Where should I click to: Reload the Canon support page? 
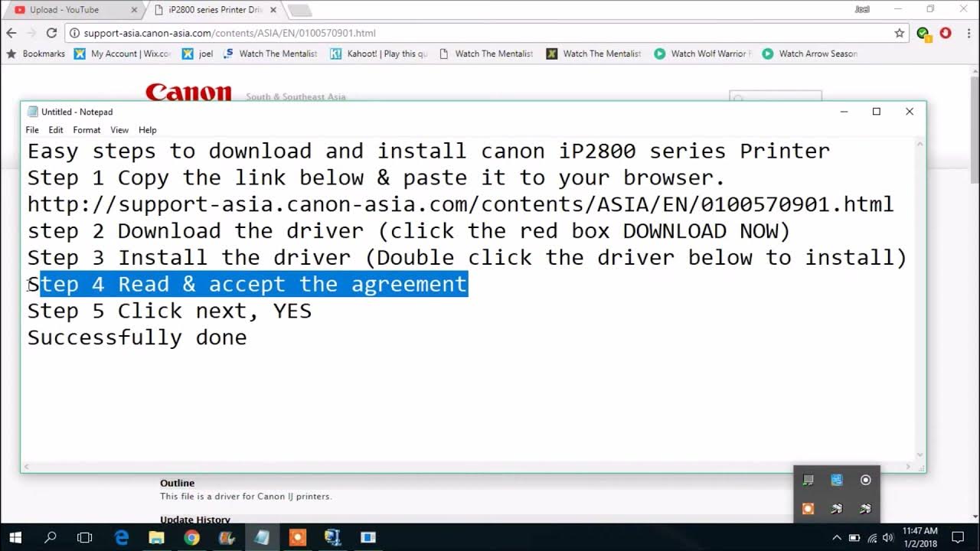[x=51, y=33]
